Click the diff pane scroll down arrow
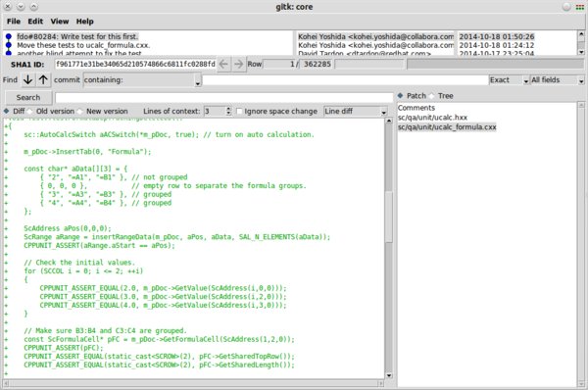The height and width of the screenshot is (390, 588). click(x=388, y=375)
